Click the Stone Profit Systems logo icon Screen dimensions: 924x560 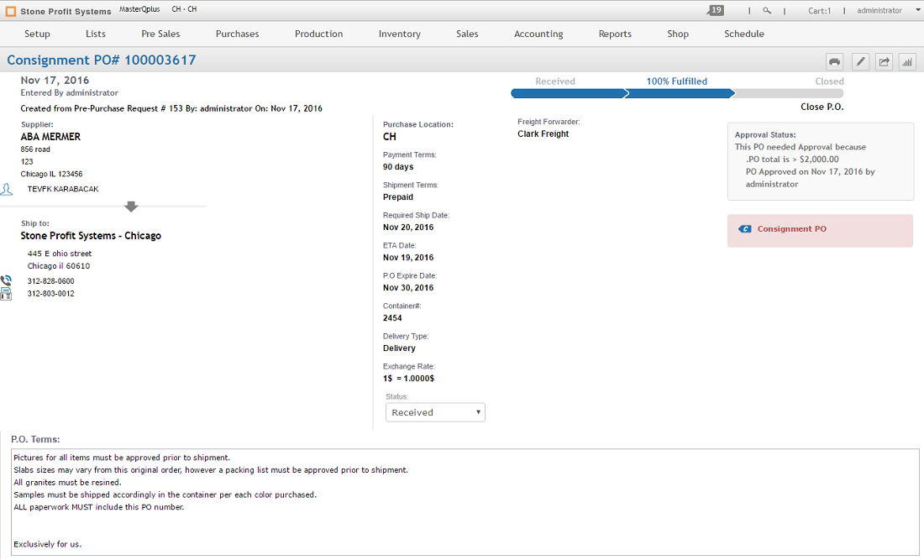click(9, 11)
